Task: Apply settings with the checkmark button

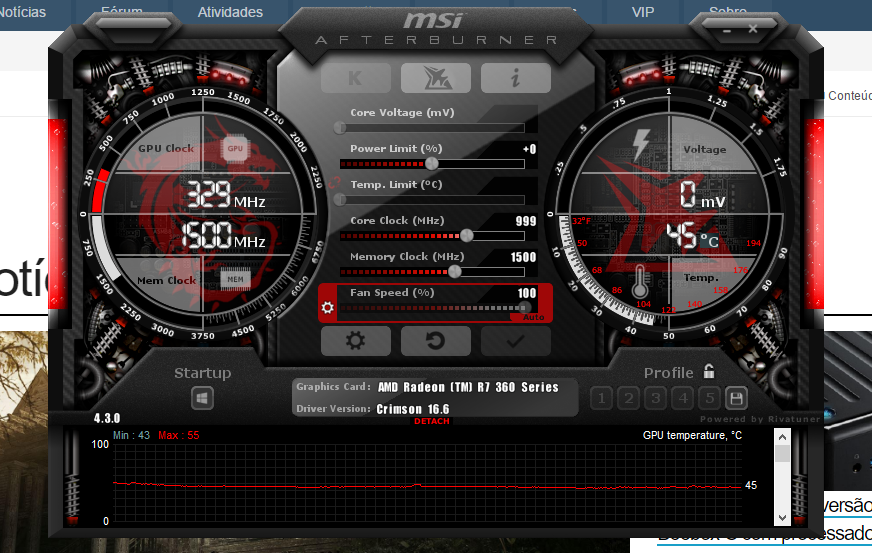Action: pyautogui.click(x=515, y=340)
